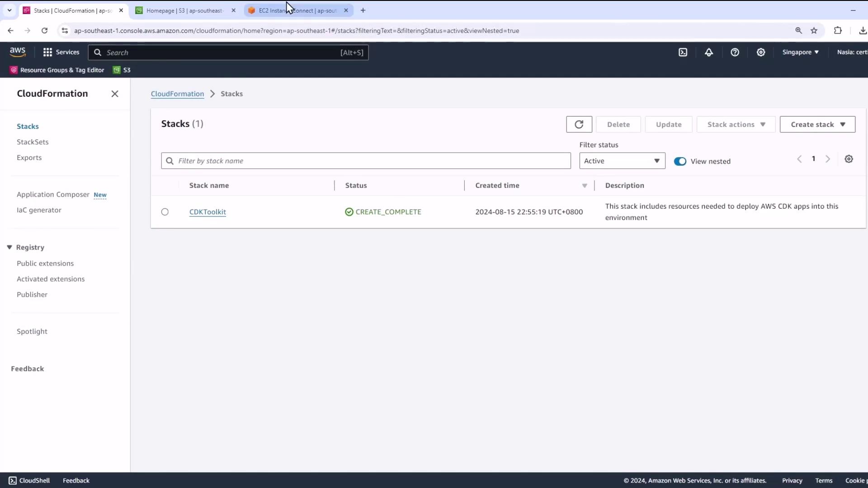This screenshot has width=868, height=488.
Task: Open StackSets in the sidebar menu
Action: (x=33, y=142)
